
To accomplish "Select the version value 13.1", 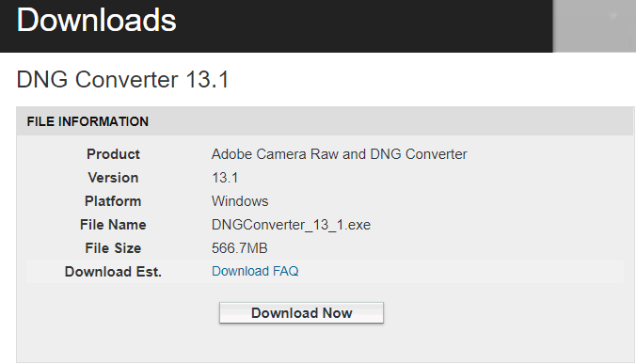I will pyautogui.click(x=225, y=178).
